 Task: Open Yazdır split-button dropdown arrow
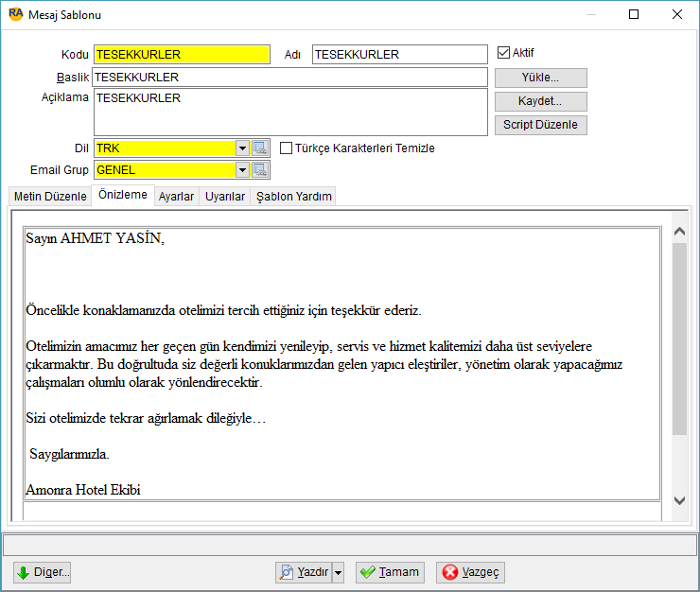click(339, 572)
